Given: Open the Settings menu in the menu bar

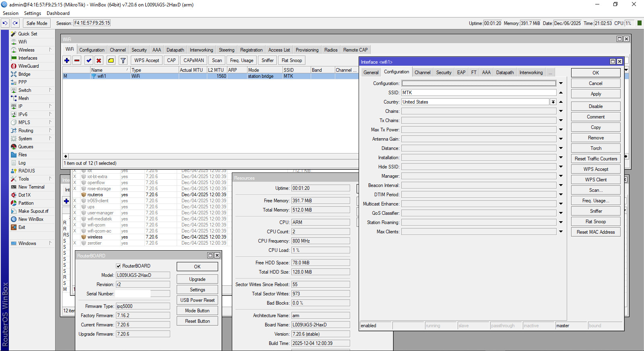Looking at the screenshot, I should tap(33, 13).
